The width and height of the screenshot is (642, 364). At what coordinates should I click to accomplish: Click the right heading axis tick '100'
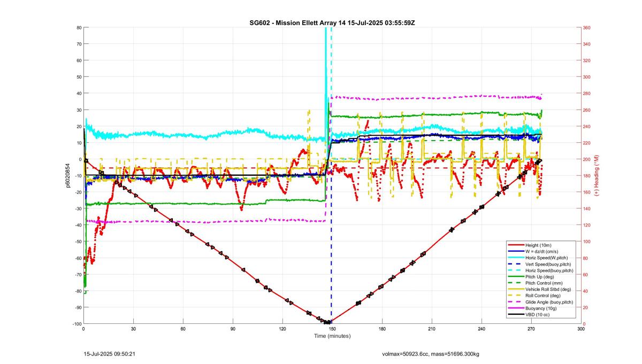(587, 242)
